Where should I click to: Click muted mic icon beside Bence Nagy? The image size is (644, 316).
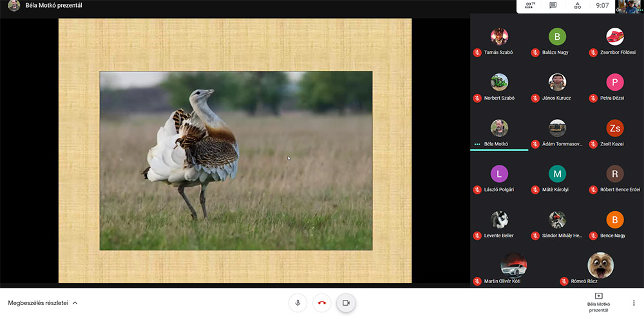[593, 236]
